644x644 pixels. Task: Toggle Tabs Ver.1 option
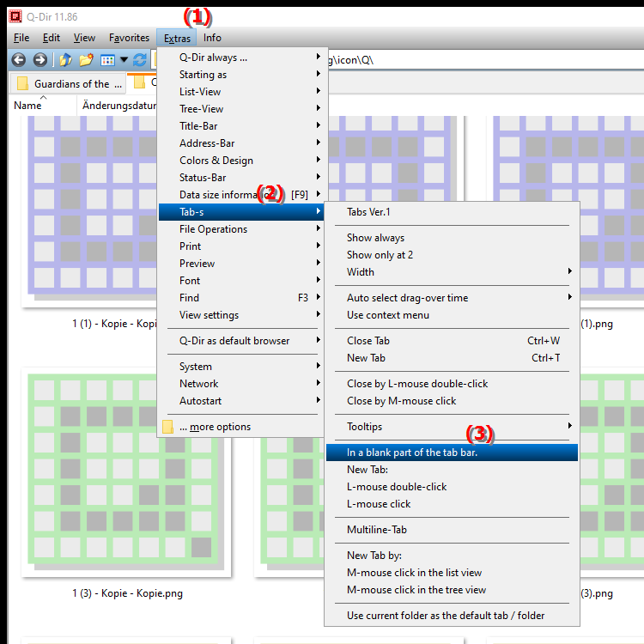point(452,212)
